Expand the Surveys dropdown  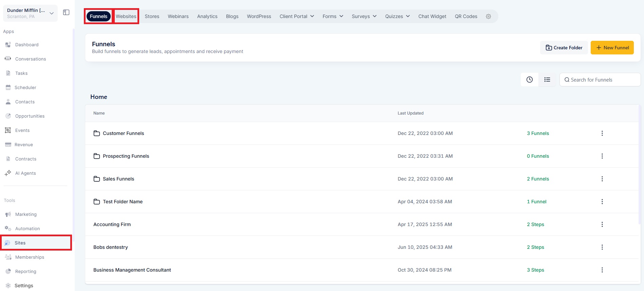[x=364, y=16]
